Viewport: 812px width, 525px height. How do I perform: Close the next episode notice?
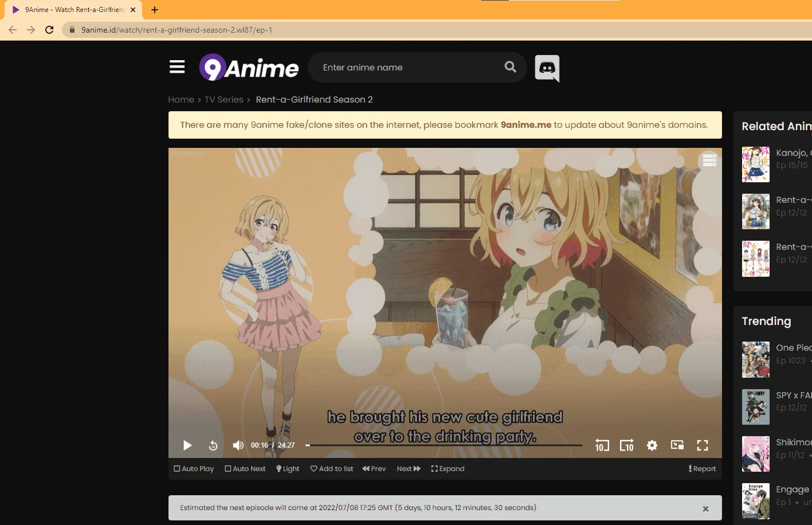coord(705,508)
